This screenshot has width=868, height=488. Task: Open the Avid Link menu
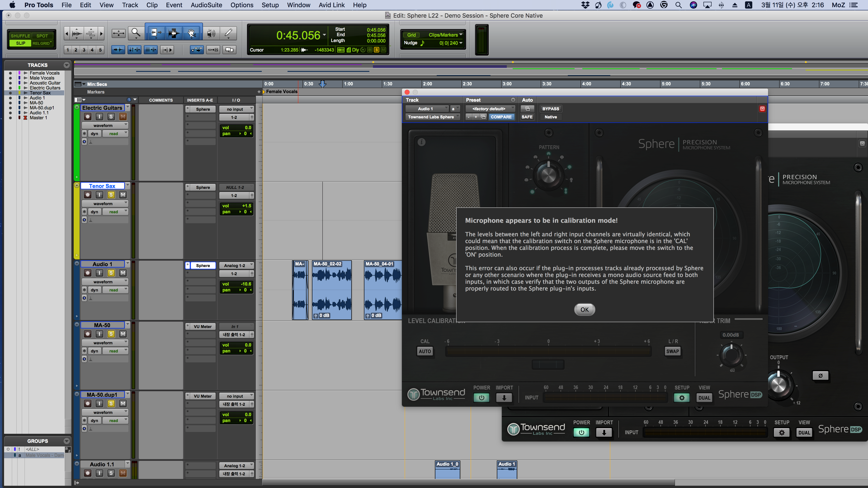tap(332, 5)
